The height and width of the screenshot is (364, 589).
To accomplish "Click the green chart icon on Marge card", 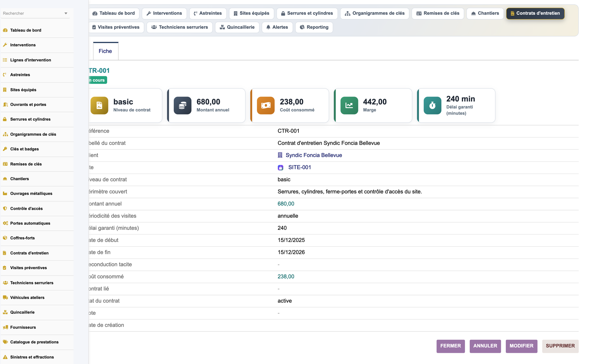I will coord(349,106).
